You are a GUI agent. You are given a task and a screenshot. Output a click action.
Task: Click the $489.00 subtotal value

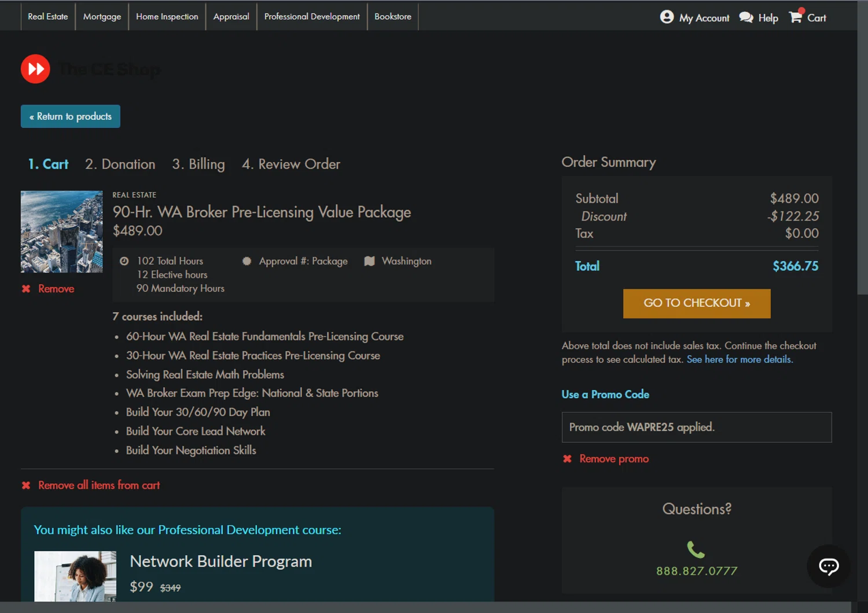click(x=794, y=199)
